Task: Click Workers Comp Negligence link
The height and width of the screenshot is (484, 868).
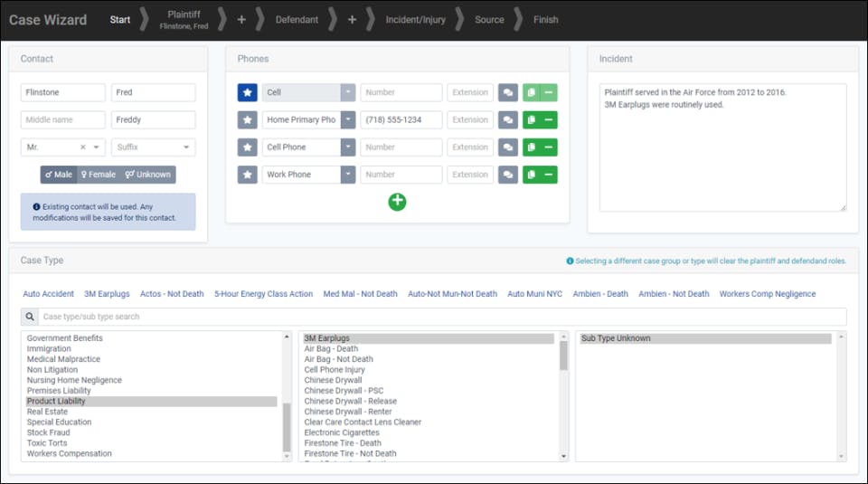Action: [x=768, y=294]
